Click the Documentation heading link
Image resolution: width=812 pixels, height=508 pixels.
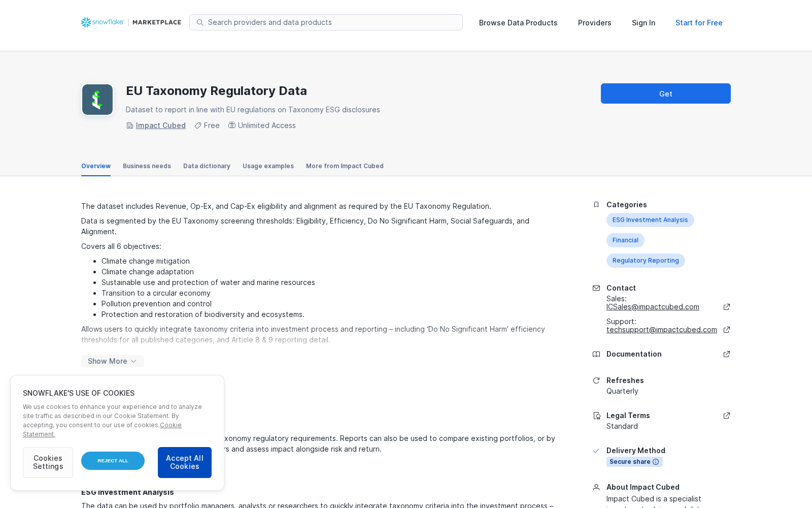click(x=634, y=354)
